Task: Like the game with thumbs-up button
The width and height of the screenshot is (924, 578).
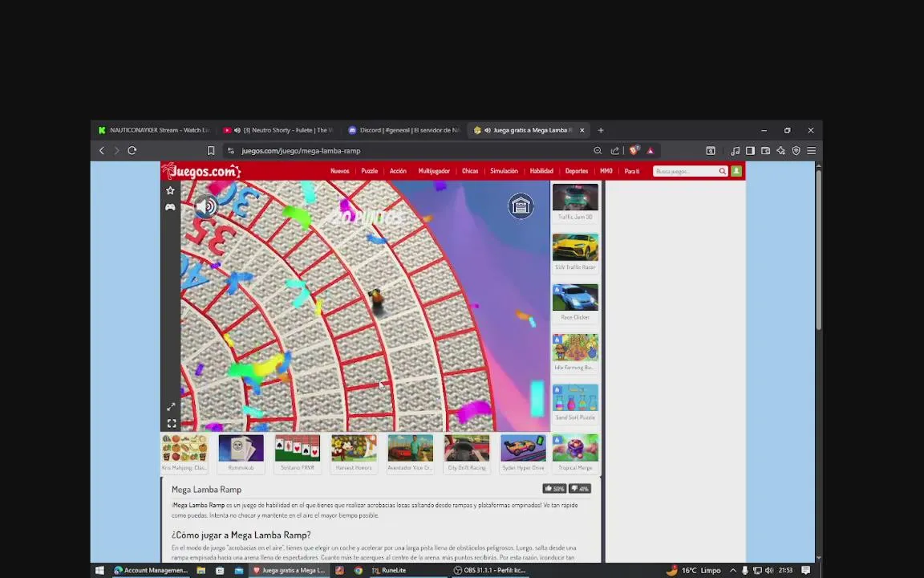Action: 554,488
